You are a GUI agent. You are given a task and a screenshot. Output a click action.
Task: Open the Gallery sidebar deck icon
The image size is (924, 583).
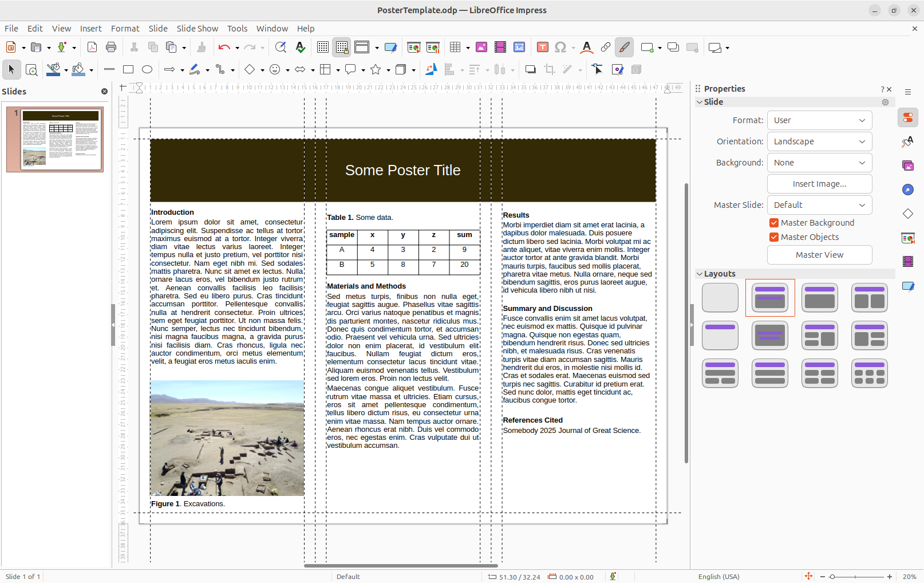pos(908,166)
